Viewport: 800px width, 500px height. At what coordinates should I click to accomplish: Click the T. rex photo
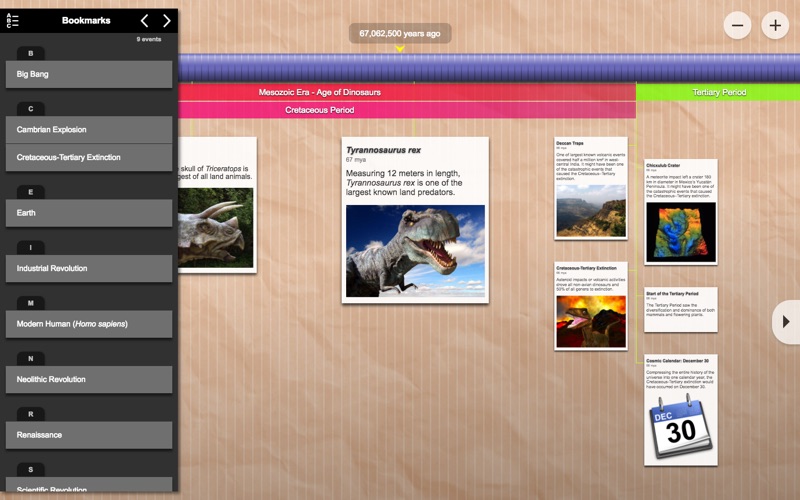(x=415, y=251)
